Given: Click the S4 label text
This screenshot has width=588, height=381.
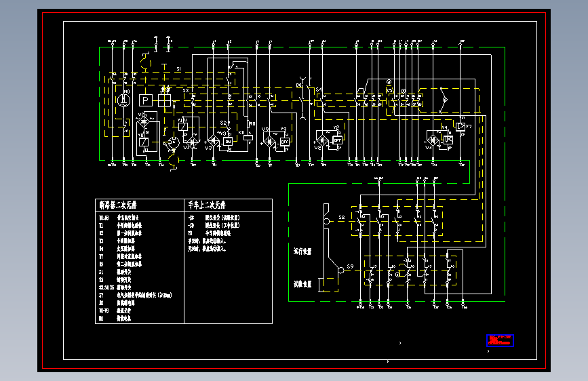Looking at the screenshot, I should (x=319, y=89).
